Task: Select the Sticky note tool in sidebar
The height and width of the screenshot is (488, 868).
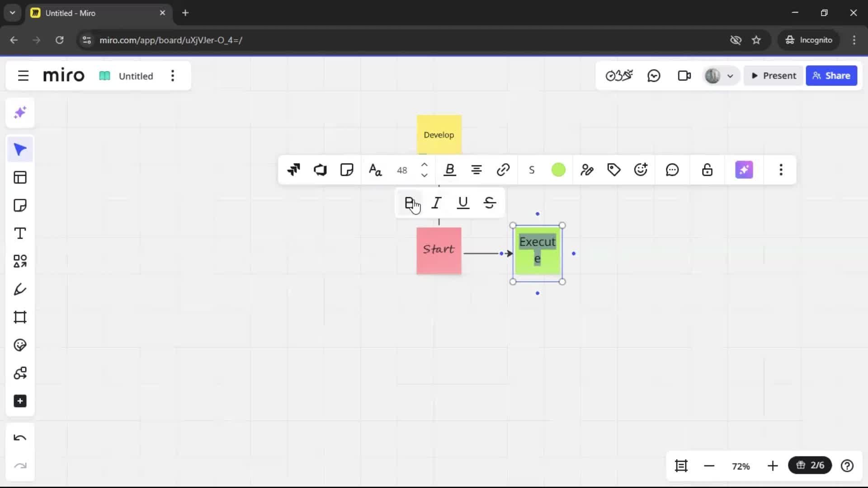Action: point(20,206)
